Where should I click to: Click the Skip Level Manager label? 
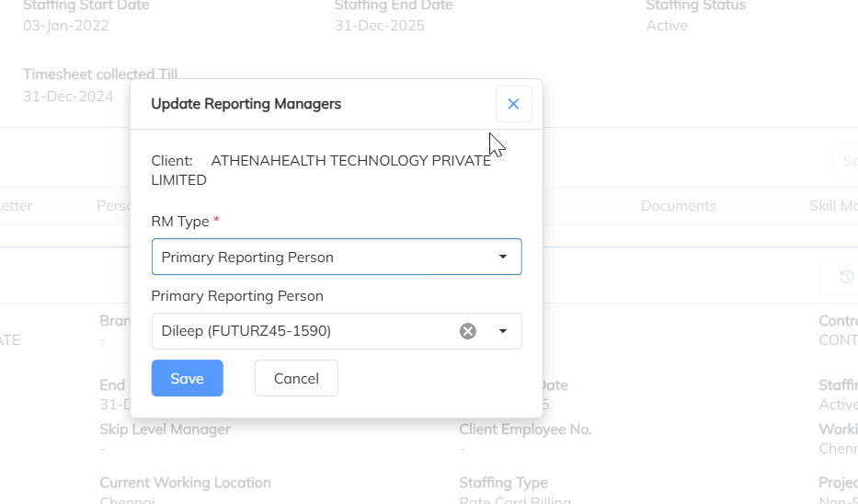point(165,429)
